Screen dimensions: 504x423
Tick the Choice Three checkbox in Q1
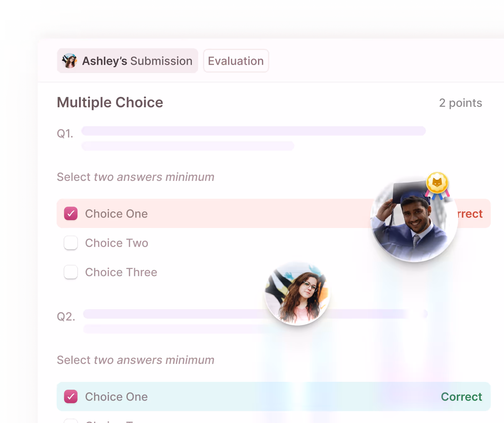click(71, 272)
